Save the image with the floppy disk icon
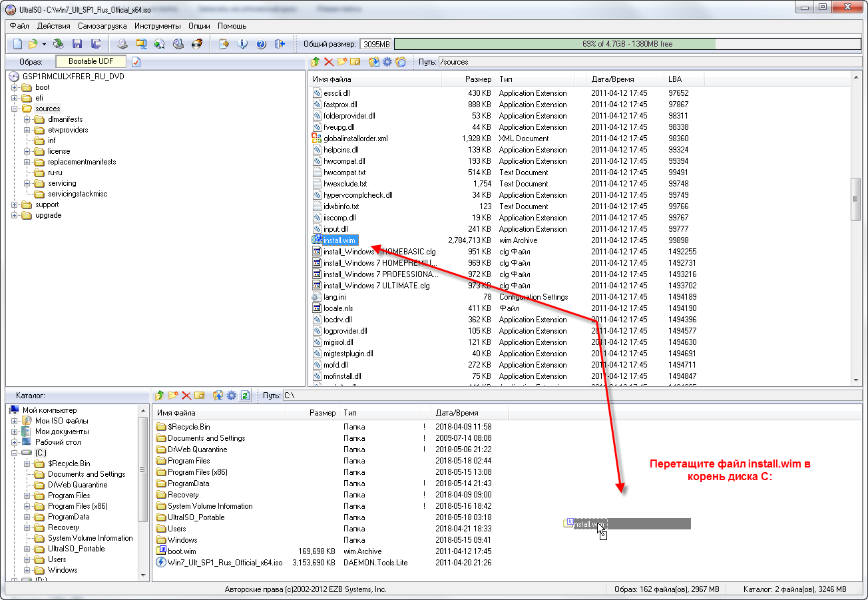Image resolution: width=868 pixels, height=600 pixels. click(x=77, y=44)
